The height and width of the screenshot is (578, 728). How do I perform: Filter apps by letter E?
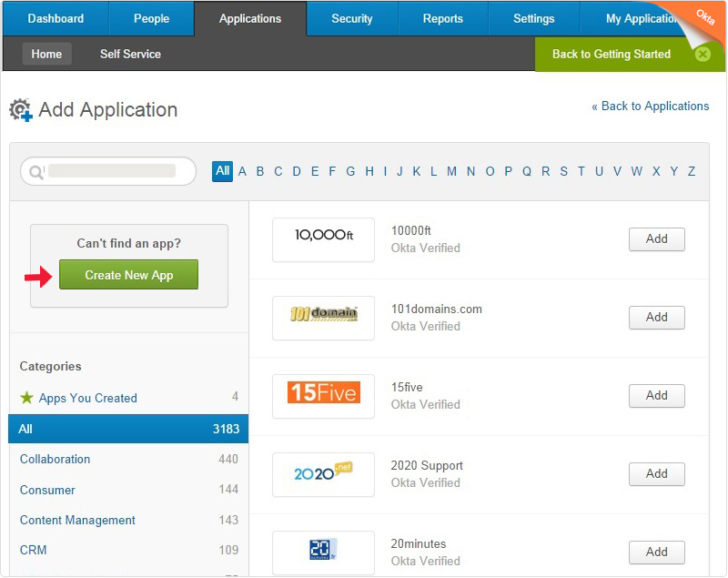315,172
